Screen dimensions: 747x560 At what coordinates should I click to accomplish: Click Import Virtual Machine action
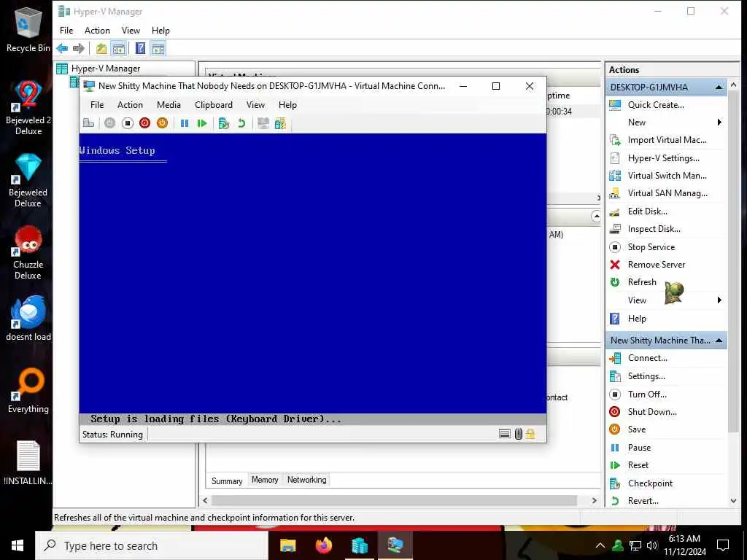667,140
